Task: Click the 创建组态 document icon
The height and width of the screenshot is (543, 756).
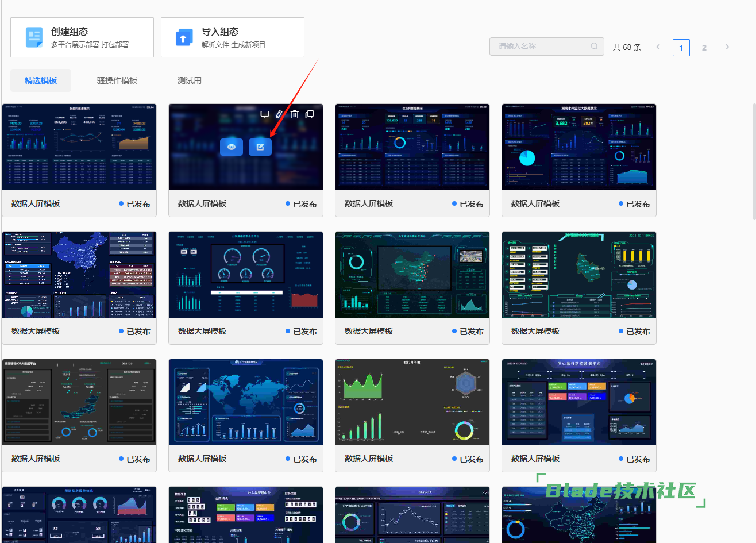Action: [34, 37]
